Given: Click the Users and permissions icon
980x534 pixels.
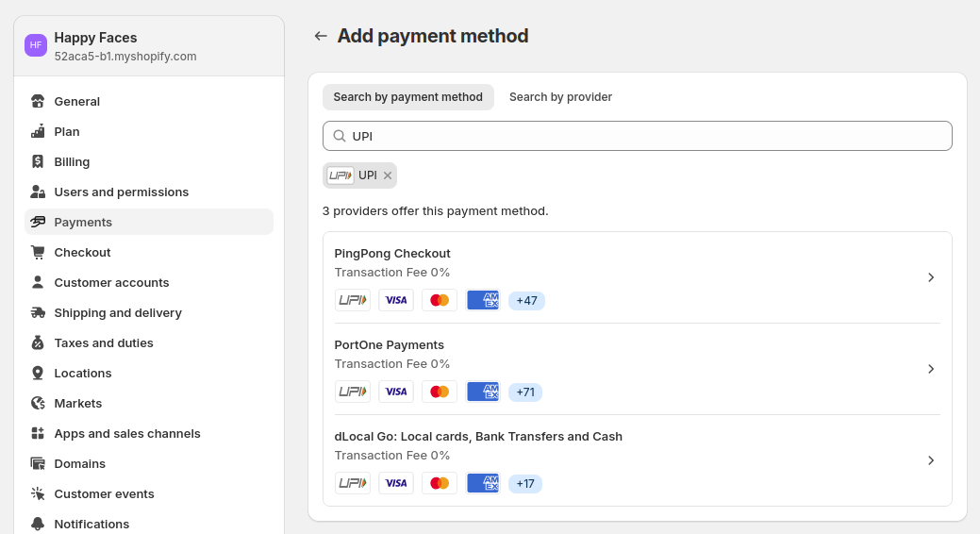Looking at the screenshot, I should [38, 192].
